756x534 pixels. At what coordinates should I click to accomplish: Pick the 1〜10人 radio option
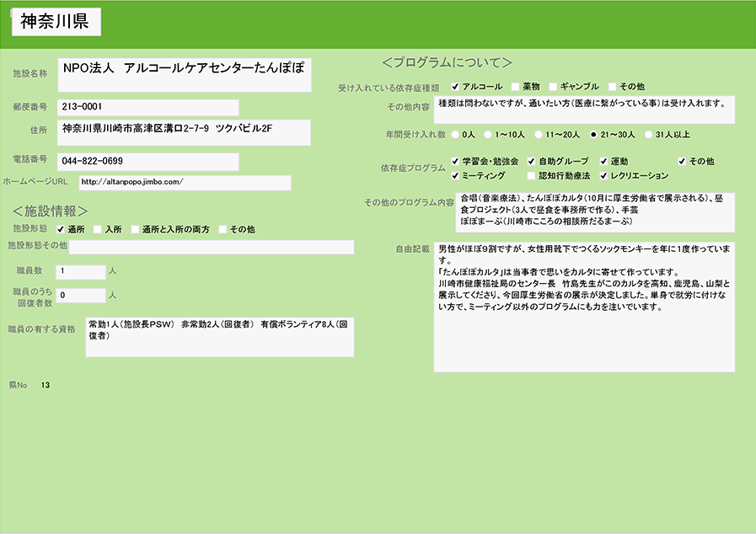pyautogui.click(x=488, y=134)
